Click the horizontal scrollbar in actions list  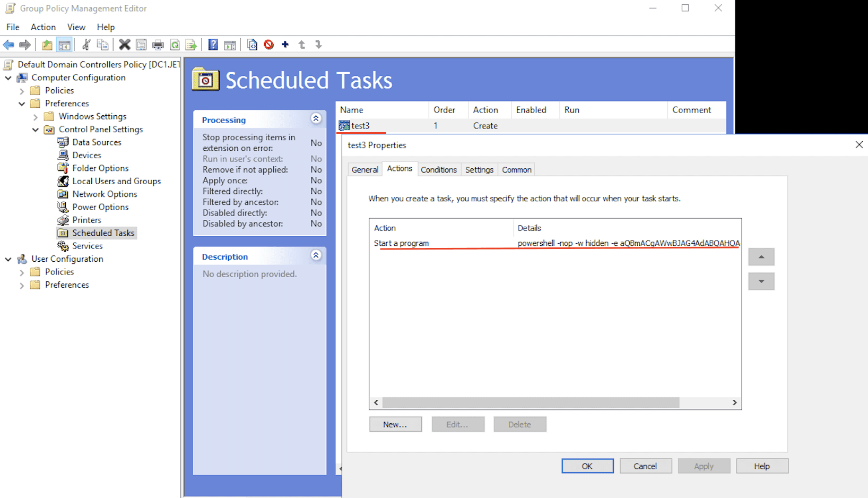[x=555, y=402]
